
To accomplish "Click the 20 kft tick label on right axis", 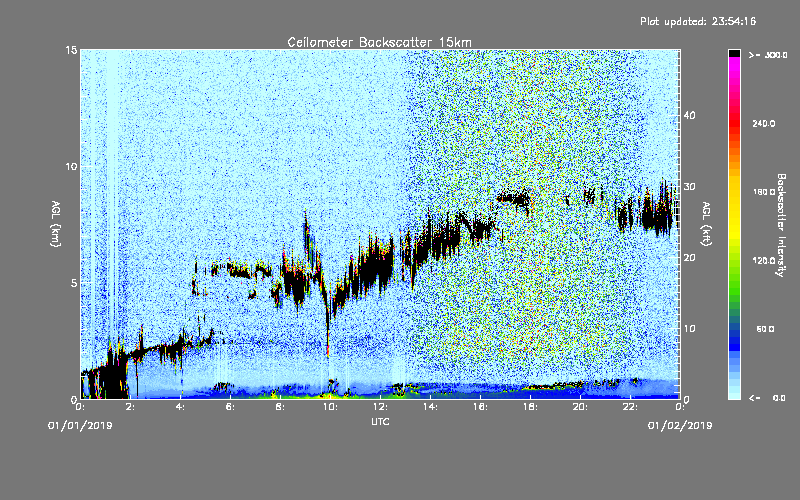I will pyautogui.click(x=689, y=257).
